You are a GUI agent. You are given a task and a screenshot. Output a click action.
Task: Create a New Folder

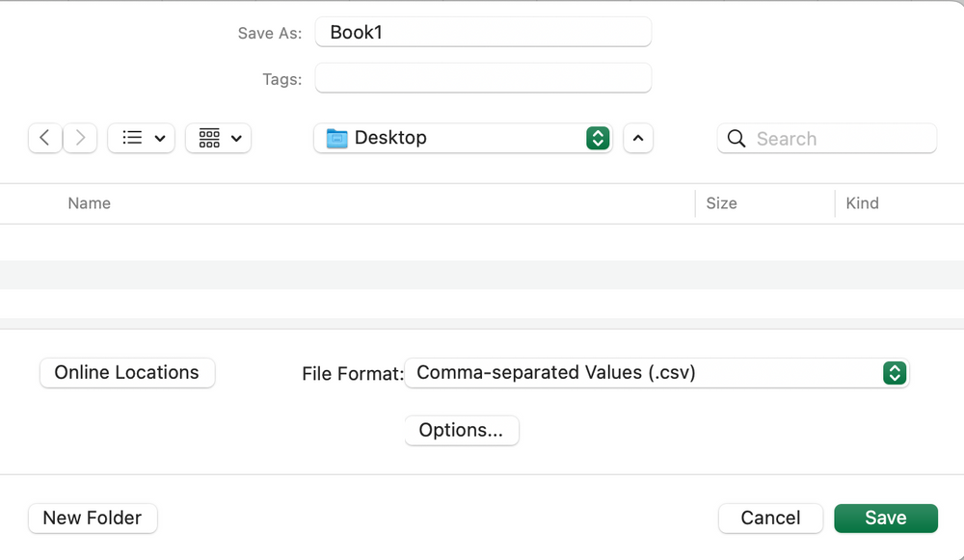point(93,518)
